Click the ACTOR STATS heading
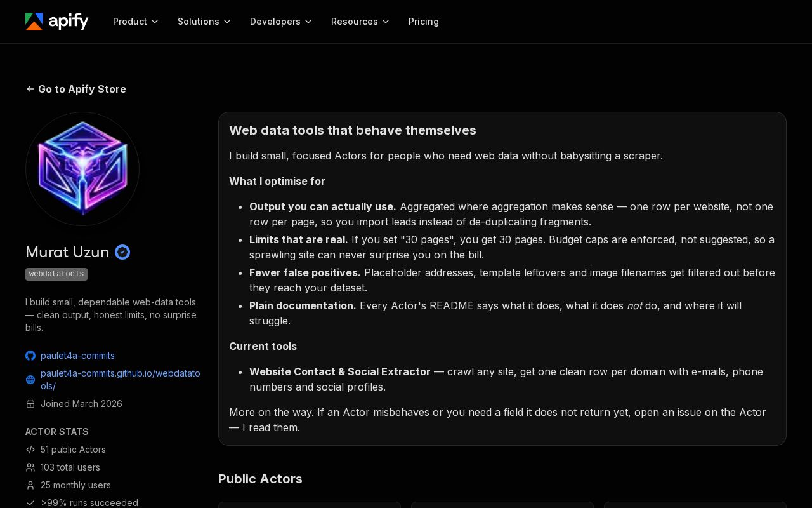This screenshot has width=812, height=508. click(57, 432)
